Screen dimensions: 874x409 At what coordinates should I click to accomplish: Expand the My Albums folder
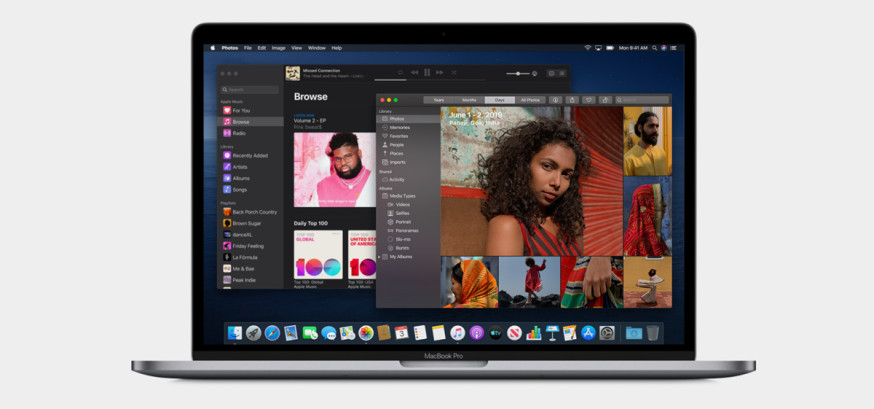[x=379, y=257]
